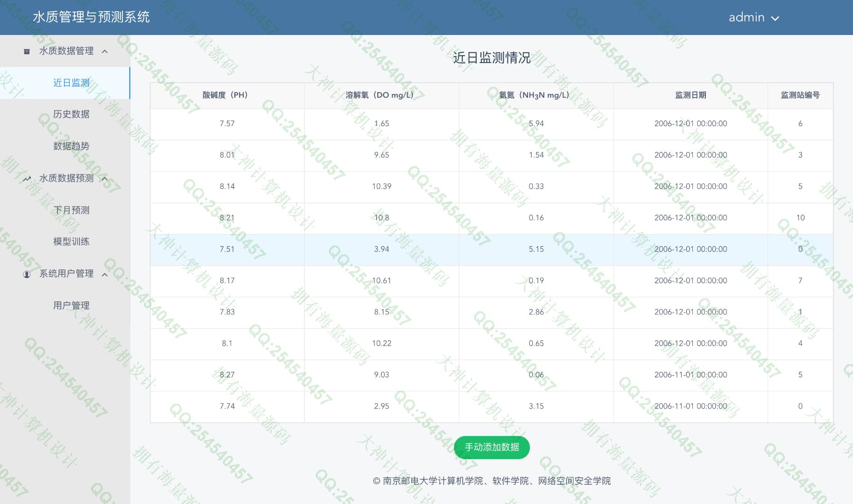
Task: Click dissolved oxygen value 10.61
Action: pyautogui.click(x=381, y=280)
